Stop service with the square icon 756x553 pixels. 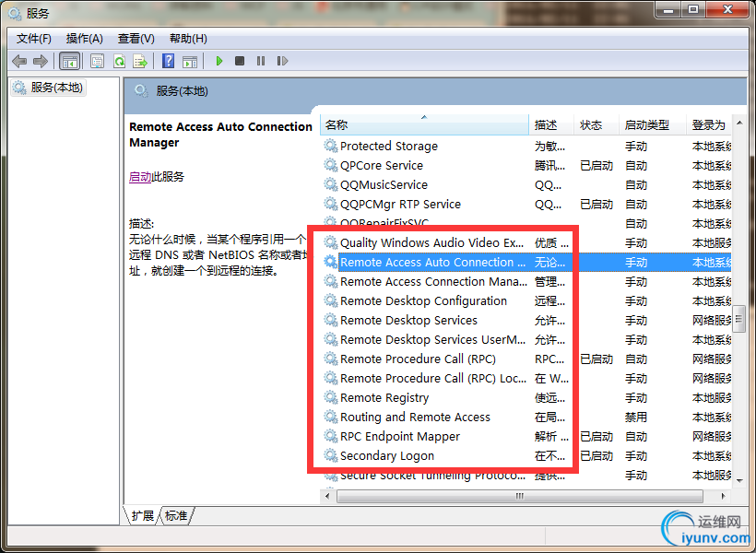pos(240,61)
